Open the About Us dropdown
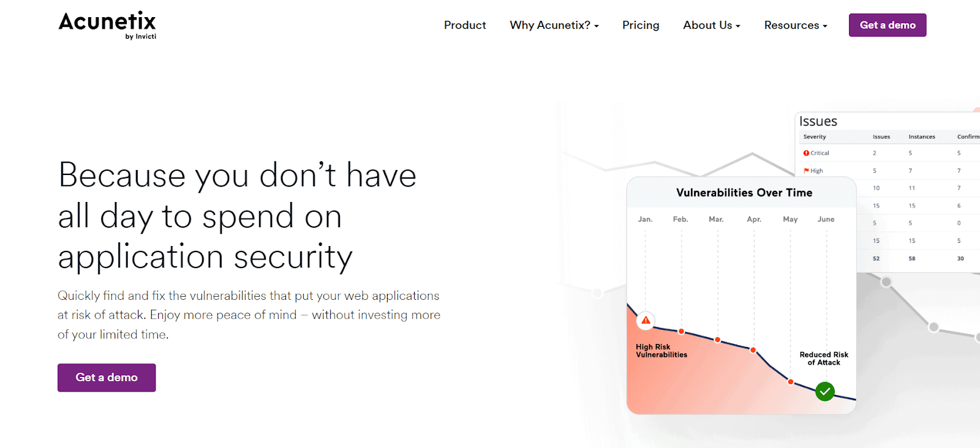980x448 pixels. (710, 25)
